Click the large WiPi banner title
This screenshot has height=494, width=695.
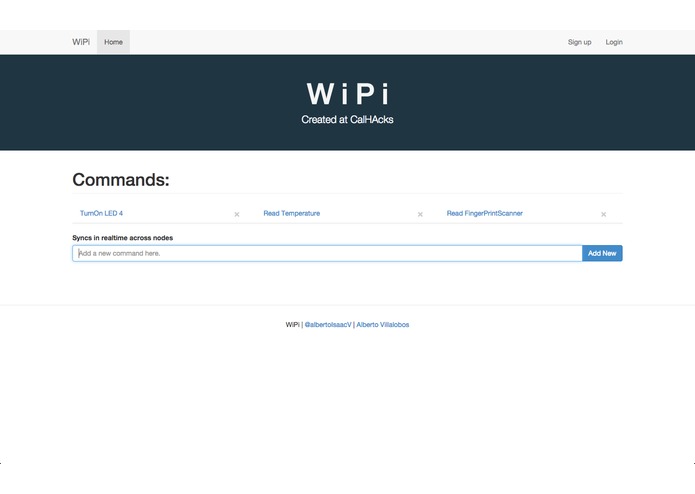(x=348, y=93)
